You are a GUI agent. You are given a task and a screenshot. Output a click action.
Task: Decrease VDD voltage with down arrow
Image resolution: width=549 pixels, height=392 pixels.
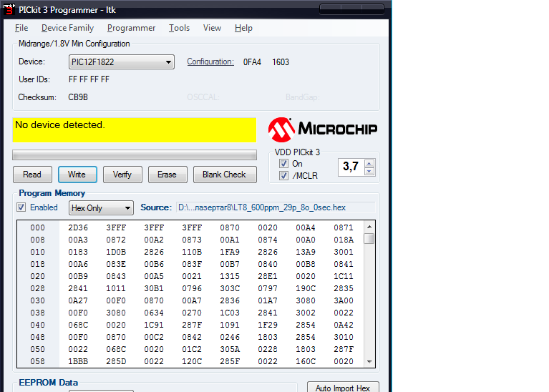(x=369, y=171)
